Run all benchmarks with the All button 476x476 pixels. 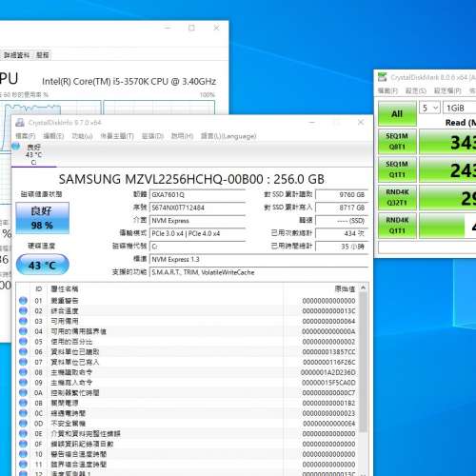397,113
